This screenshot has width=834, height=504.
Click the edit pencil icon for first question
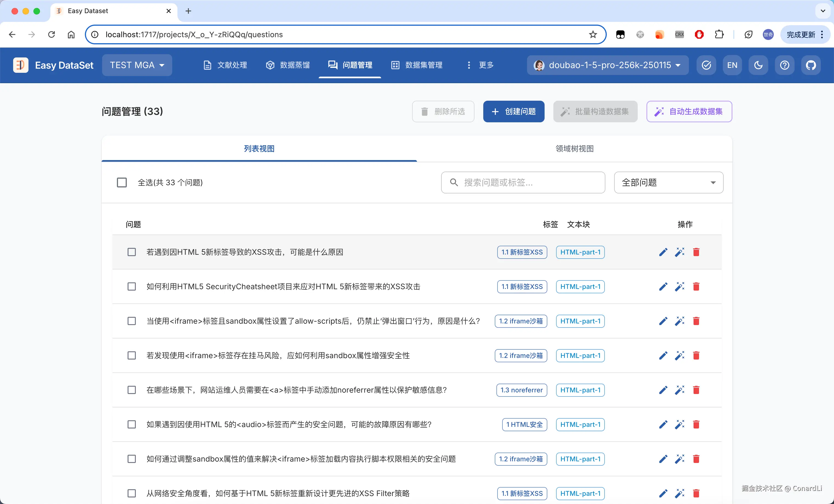coord(663,252)
